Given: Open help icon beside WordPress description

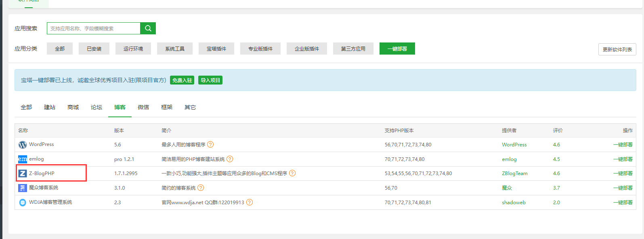Looking at the screenshot, I should coord(210,144).
